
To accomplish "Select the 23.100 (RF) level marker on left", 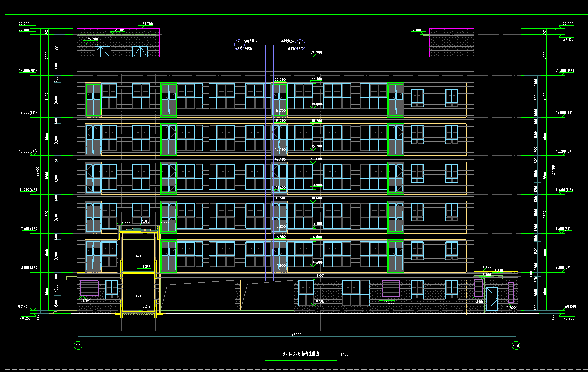I will [x=28, y=71].
